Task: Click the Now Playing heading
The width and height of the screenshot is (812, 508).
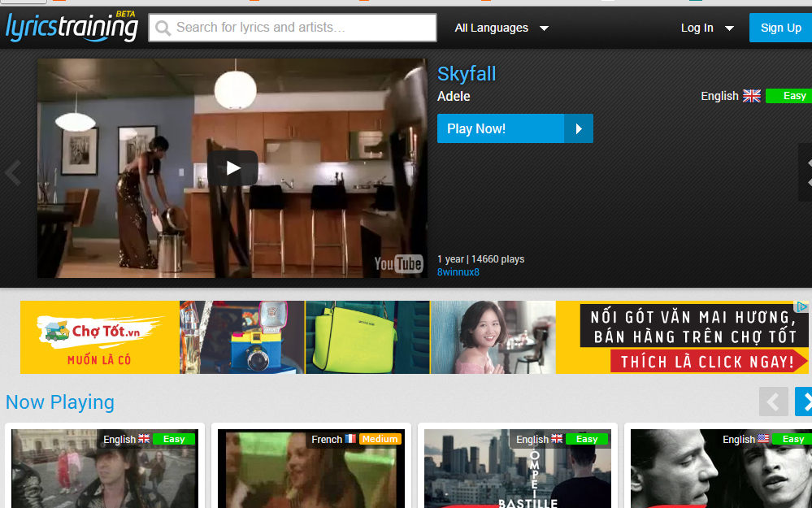Action: point(60,402)
